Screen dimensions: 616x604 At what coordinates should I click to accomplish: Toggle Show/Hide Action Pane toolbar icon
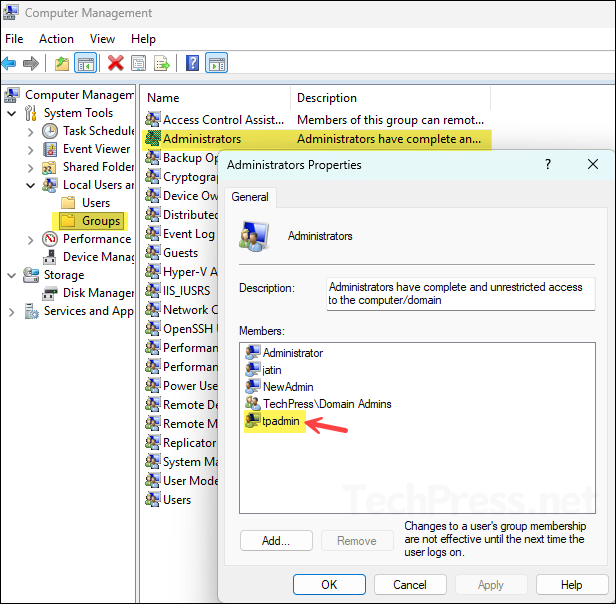click(216, 63)
